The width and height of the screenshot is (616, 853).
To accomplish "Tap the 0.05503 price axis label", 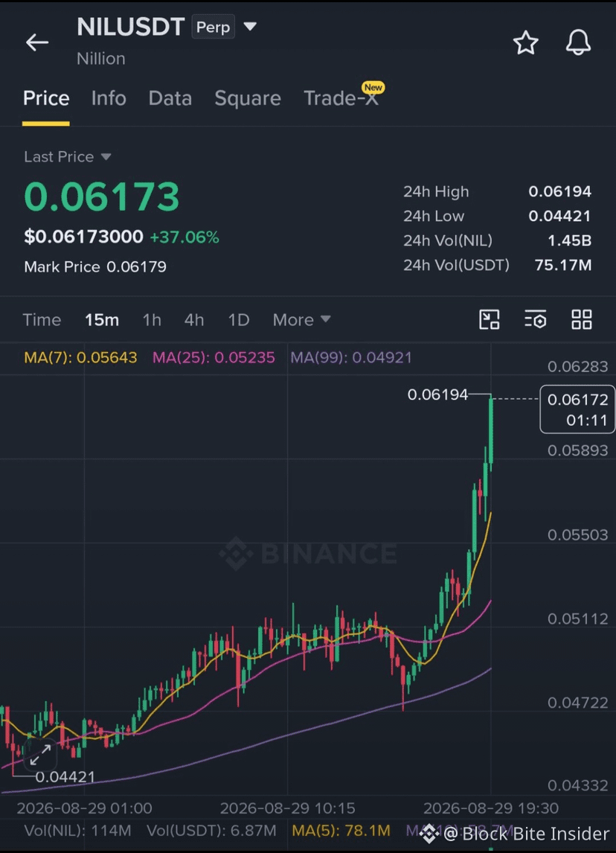I will click(577, 534).
